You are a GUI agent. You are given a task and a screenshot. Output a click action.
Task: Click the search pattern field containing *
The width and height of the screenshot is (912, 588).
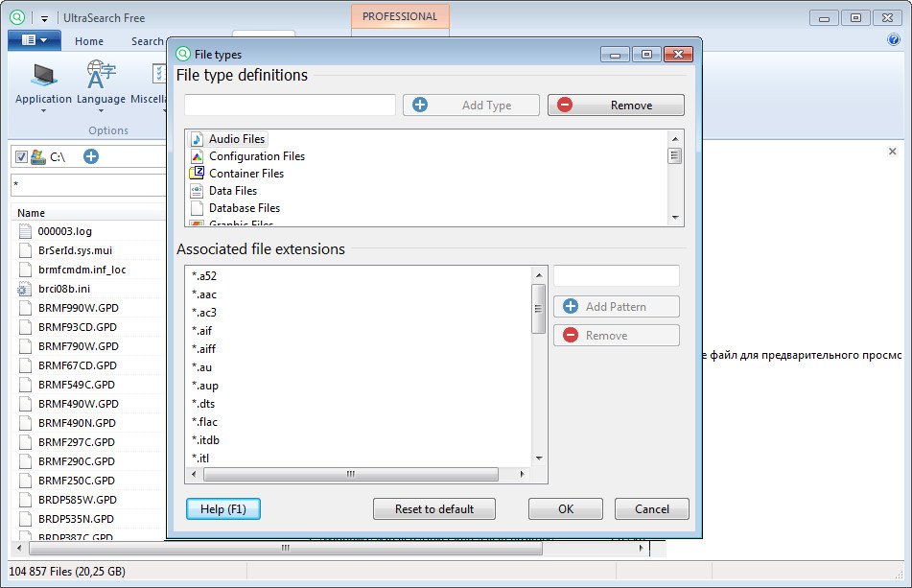88,185
